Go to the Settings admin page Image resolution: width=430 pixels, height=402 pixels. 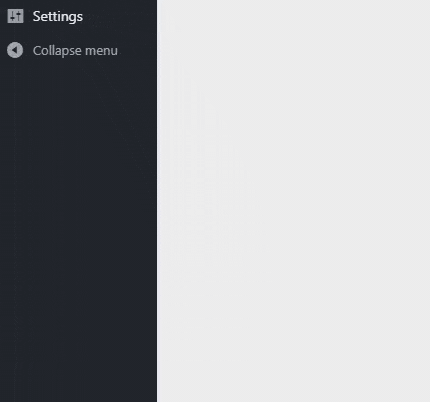(78, 16)
